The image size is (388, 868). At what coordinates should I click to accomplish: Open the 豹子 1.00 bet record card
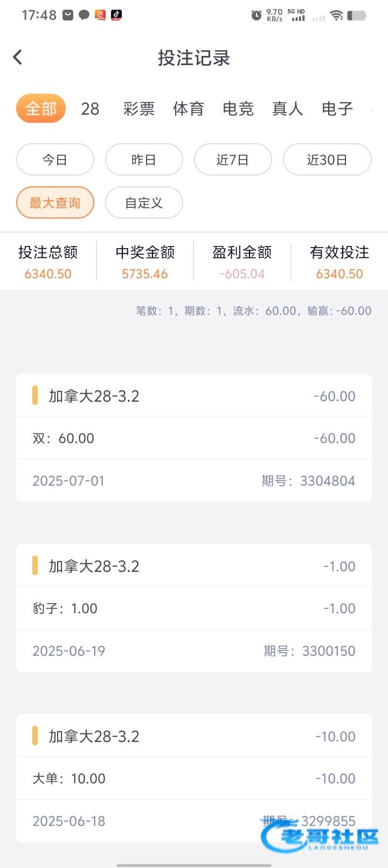194,608
